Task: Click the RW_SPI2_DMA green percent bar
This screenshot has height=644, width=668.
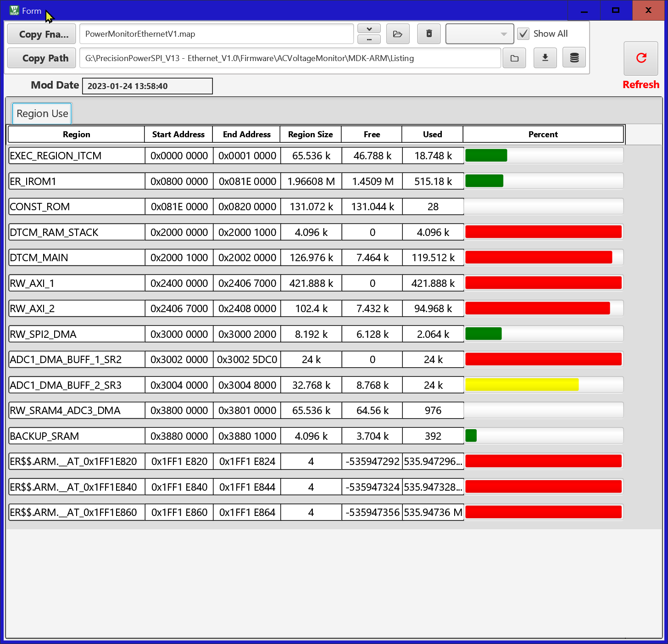Action: (x=544, y=334)
